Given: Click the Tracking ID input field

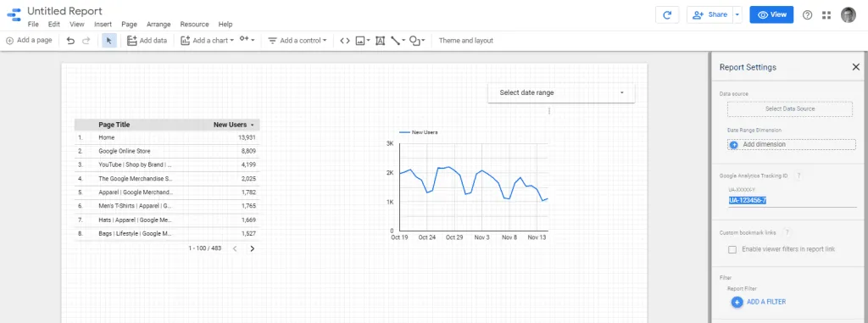Looking at the screenshot, I should pos(793,201).
